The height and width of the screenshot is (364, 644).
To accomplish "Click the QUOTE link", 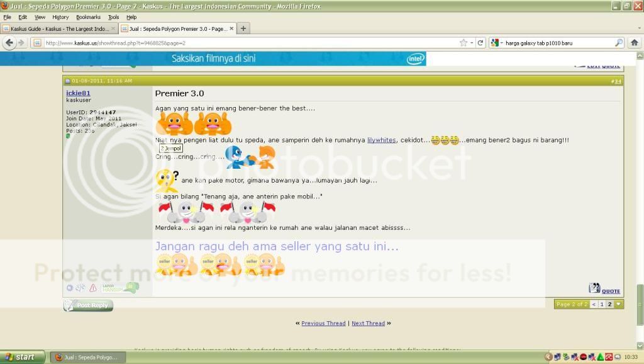I will pos(611,291).
